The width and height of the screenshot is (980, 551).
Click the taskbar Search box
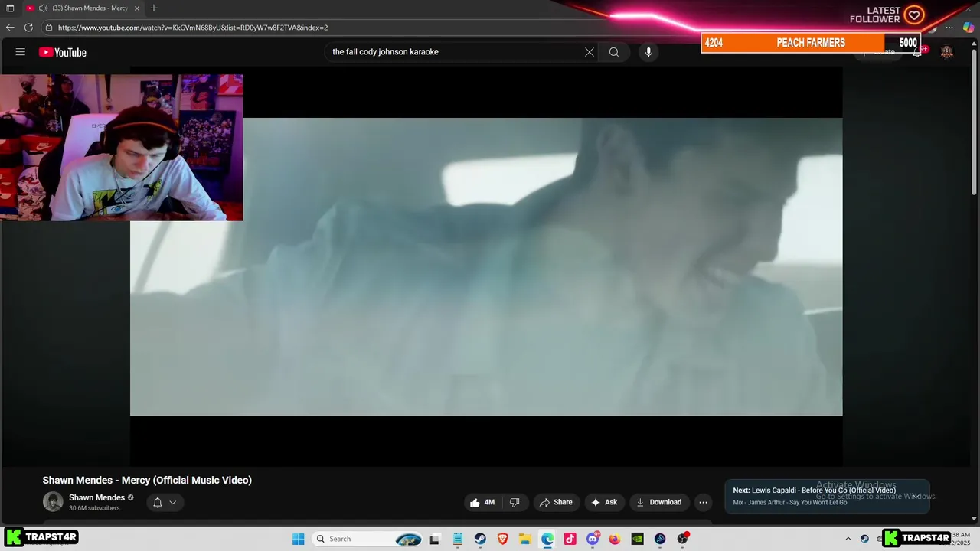[x=368, y=539]
